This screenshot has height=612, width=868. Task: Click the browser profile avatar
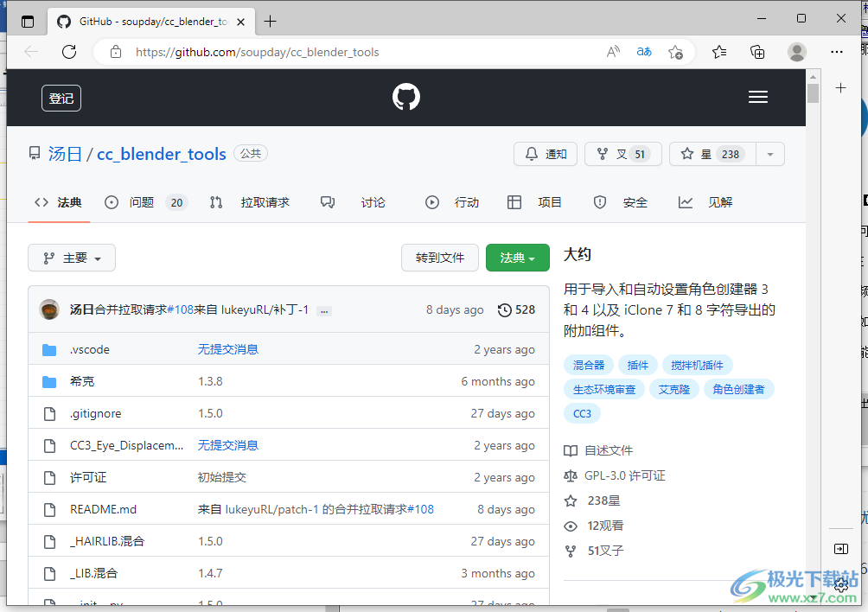[x=796, y=52]
